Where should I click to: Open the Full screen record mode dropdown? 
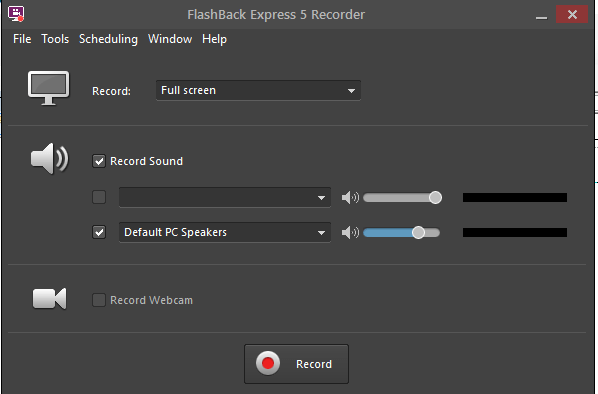click(258, 90)
